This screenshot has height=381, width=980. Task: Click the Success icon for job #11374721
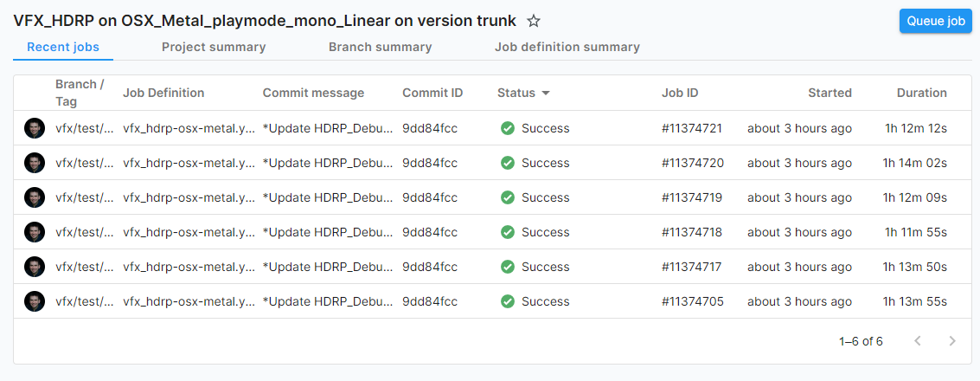coord(508,128)
